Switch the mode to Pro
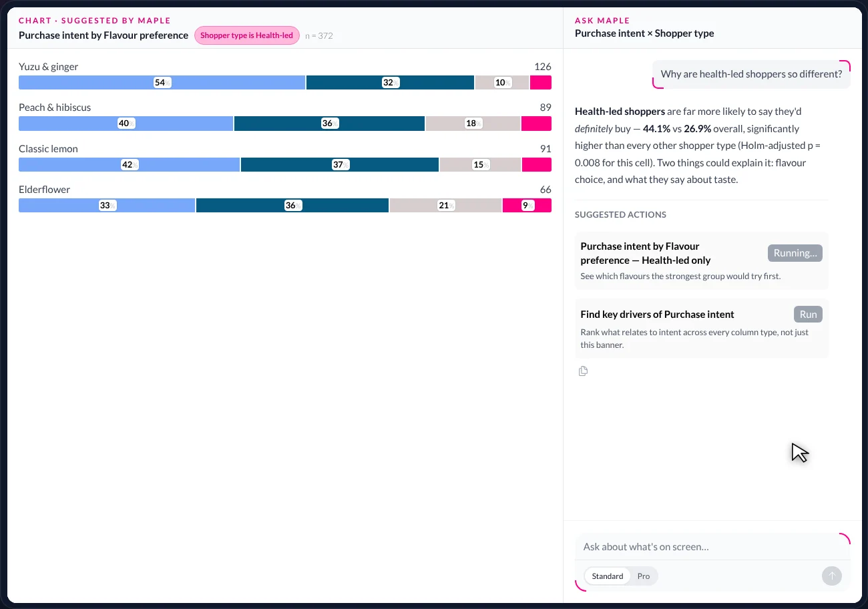This screenshot has height=609, width=868. [x=644, y=576]
